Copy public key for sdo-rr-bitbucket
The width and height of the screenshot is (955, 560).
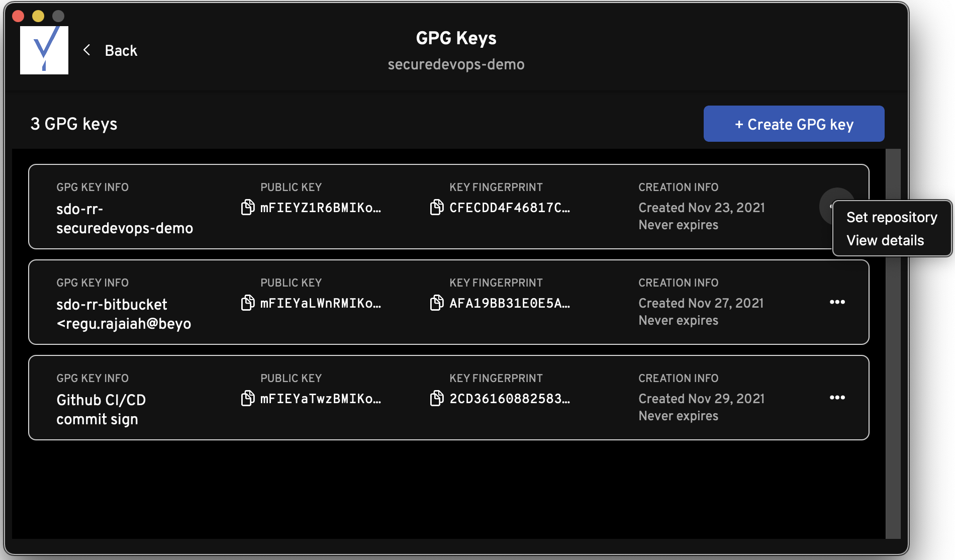[247, 303]
